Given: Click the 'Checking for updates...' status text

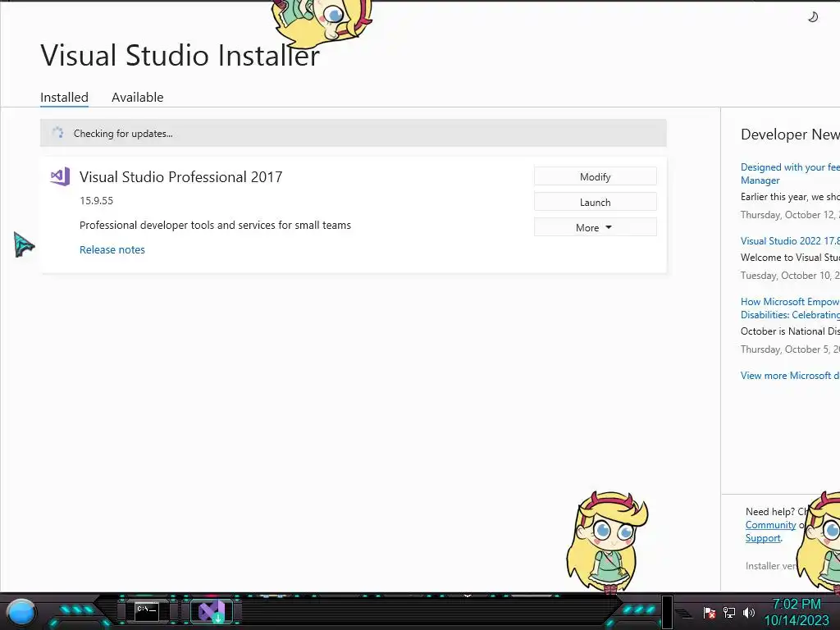Looking at the screenshot, I should [123, 134].
